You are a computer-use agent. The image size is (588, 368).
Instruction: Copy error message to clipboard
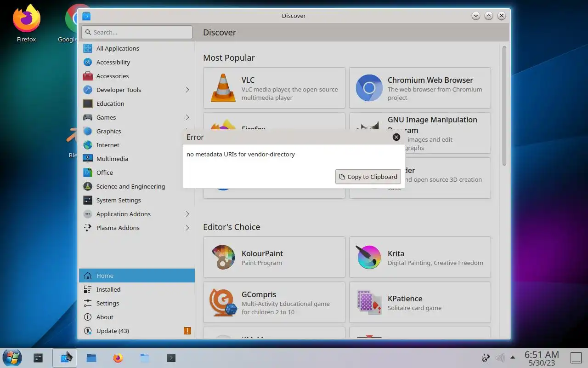(368, 177)
